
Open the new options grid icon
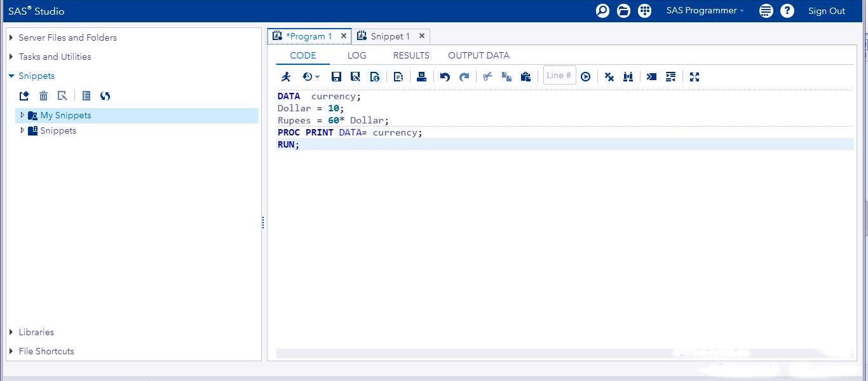[644, 11]
